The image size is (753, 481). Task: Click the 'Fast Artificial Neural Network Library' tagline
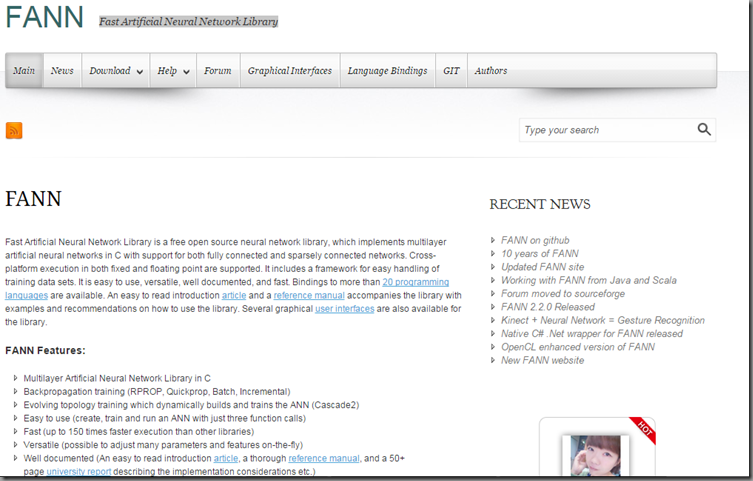188,22
